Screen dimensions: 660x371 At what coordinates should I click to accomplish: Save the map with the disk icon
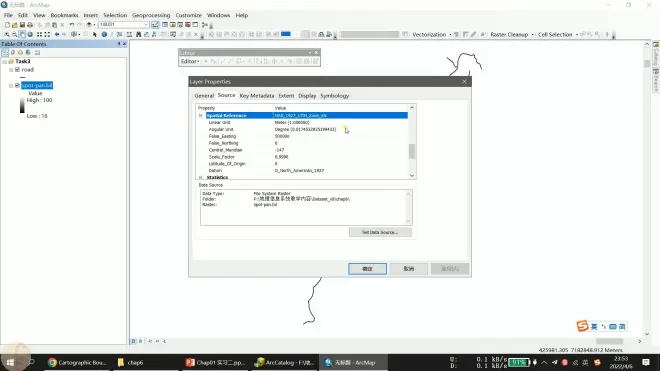(x=22, y=25)
